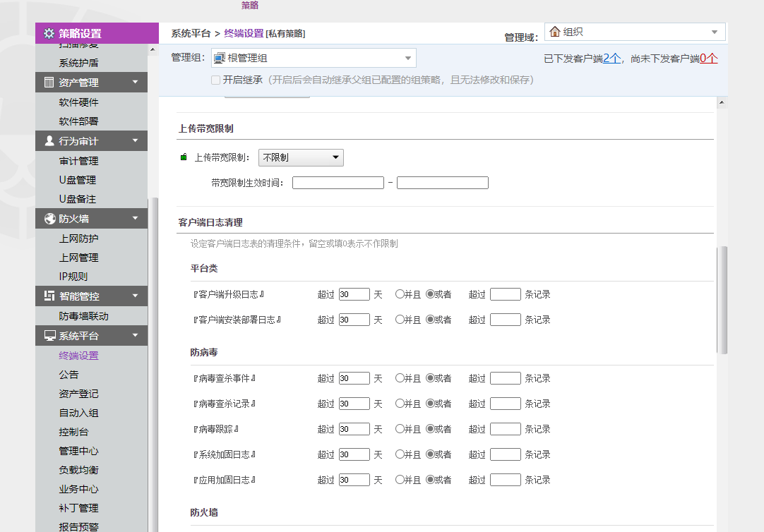Click the home icon in 管理域 box
The height and width of the screenshot is (532, 764).
pyautogui.click(x=555, y=32)
